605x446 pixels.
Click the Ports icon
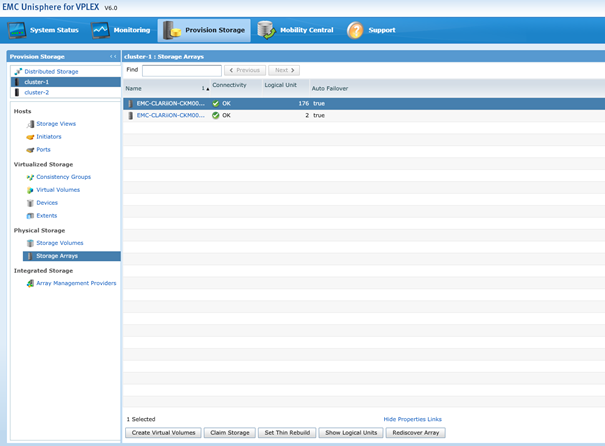point(30,150)
